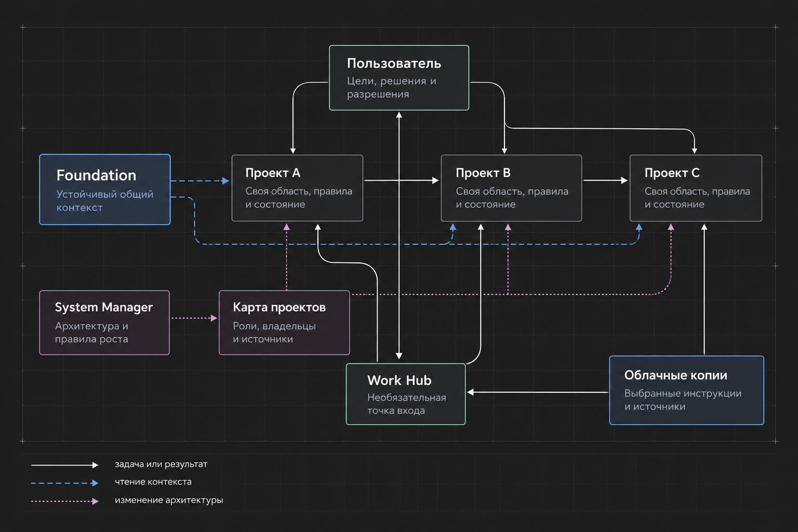Image resolution: width=798 pixels, height=532 pixels.
Task: Click the Проект B box
Action: 511,188
